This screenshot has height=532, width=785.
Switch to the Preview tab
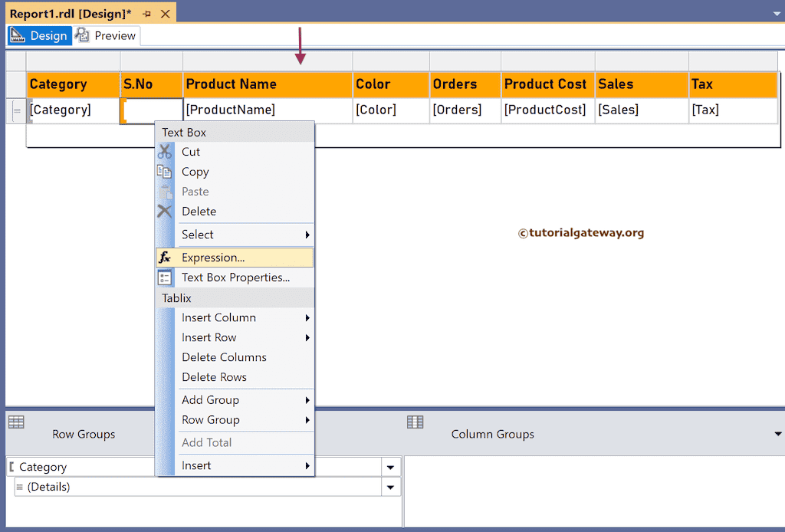(113, 35)
